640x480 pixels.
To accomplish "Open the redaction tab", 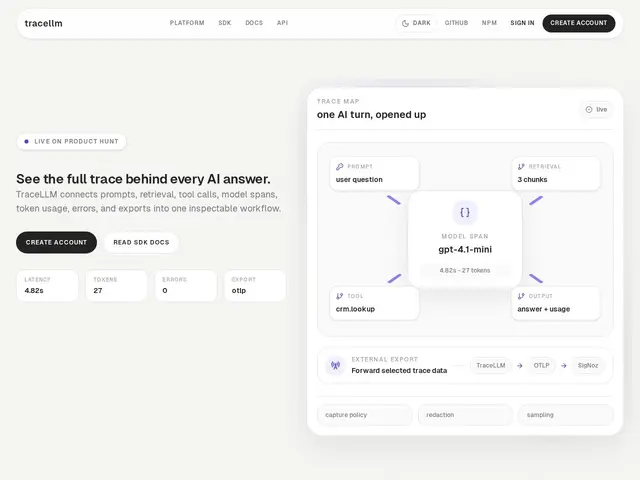I will (465, 415).
